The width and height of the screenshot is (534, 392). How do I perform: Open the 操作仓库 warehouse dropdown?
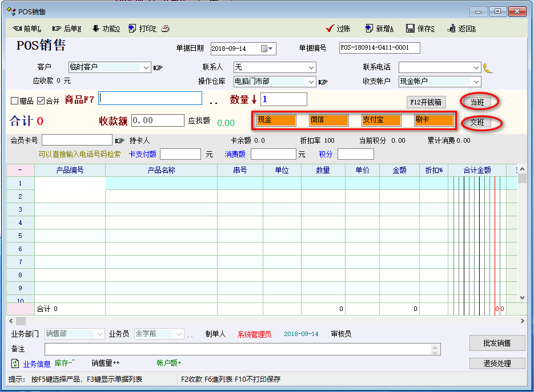point(311,82)
